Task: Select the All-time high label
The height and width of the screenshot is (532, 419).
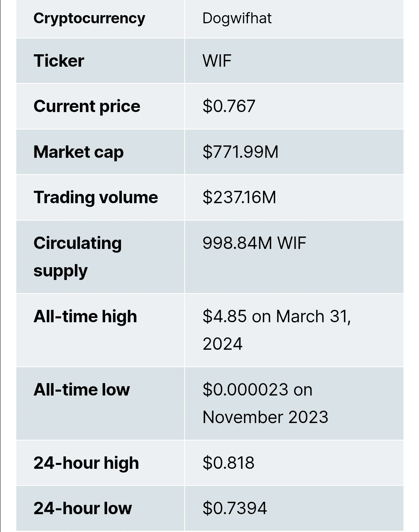Action: 85,316
